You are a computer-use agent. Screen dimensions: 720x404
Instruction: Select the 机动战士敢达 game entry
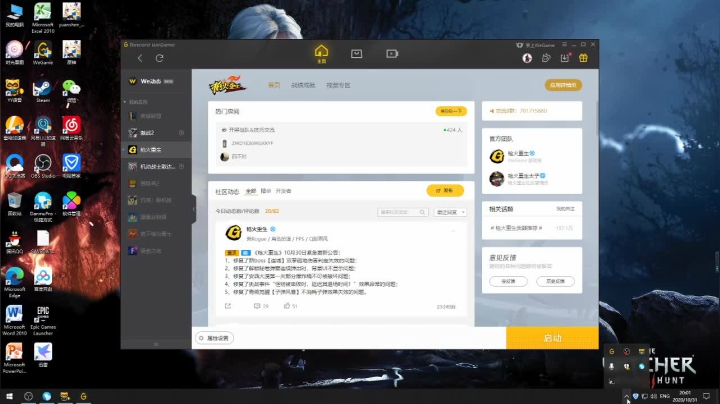pyautogui.click(x=157, y=166)
